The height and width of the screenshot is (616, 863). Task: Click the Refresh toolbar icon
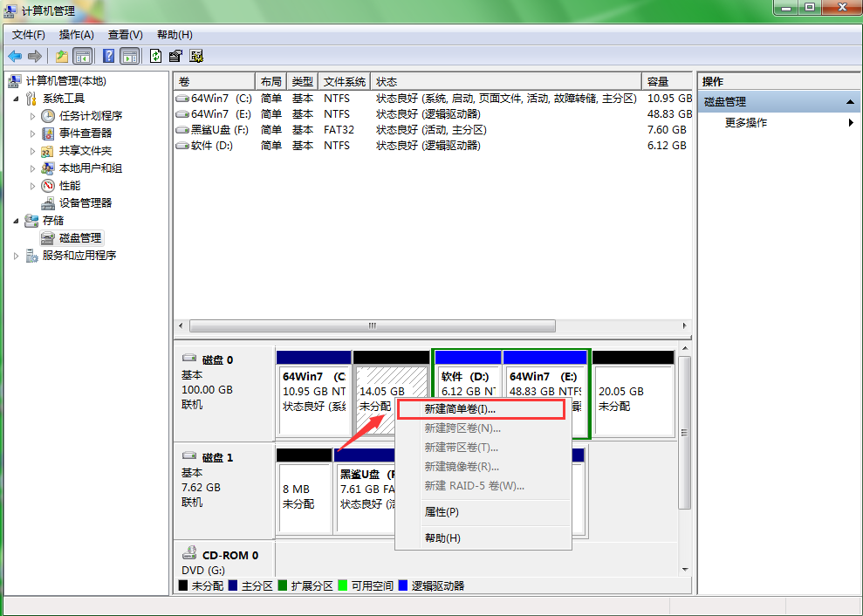tap(155, 56)
